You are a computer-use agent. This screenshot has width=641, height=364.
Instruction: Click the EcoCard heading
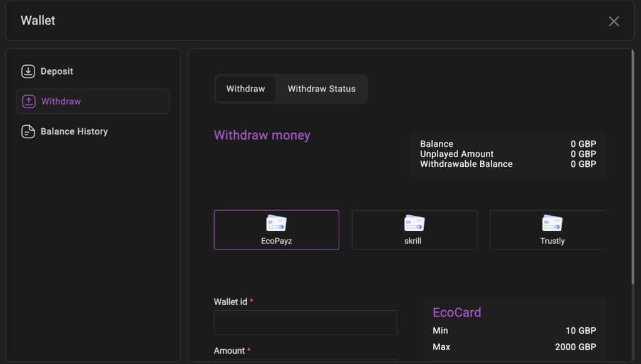456,313
